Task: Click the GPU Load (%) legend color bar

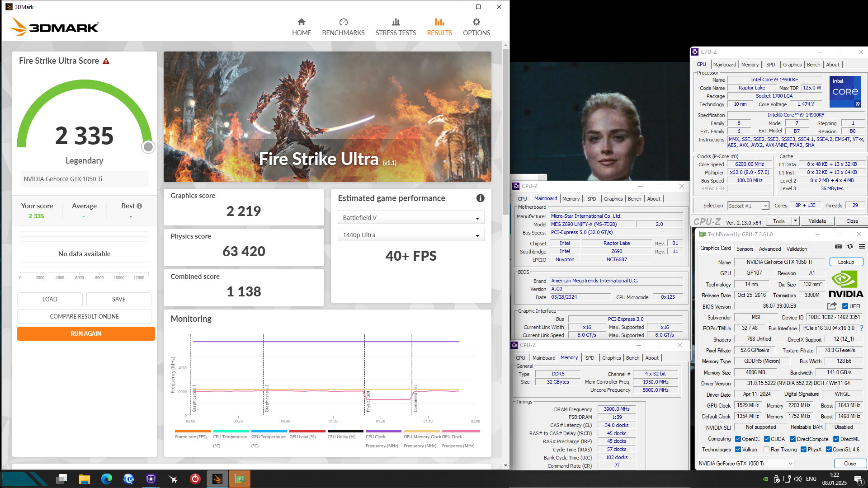Action: (307, 432)
